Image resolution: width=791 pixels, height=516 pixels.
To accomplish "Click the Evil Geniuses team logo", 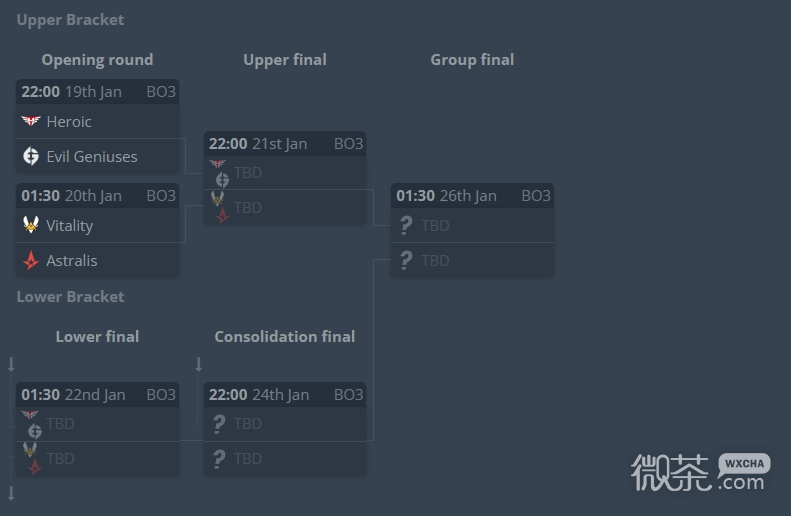I will [31, 156].
